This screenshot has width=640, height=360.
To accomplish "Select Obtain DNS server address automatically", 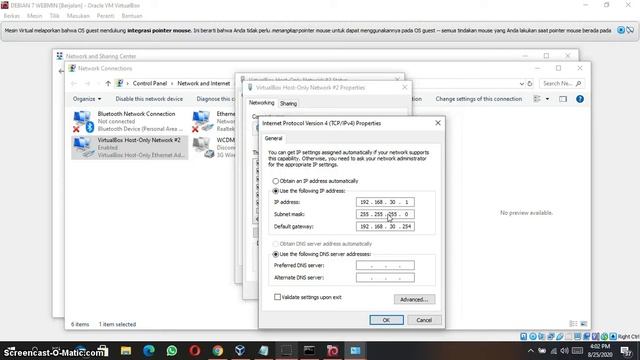I will tap(276, 244).
